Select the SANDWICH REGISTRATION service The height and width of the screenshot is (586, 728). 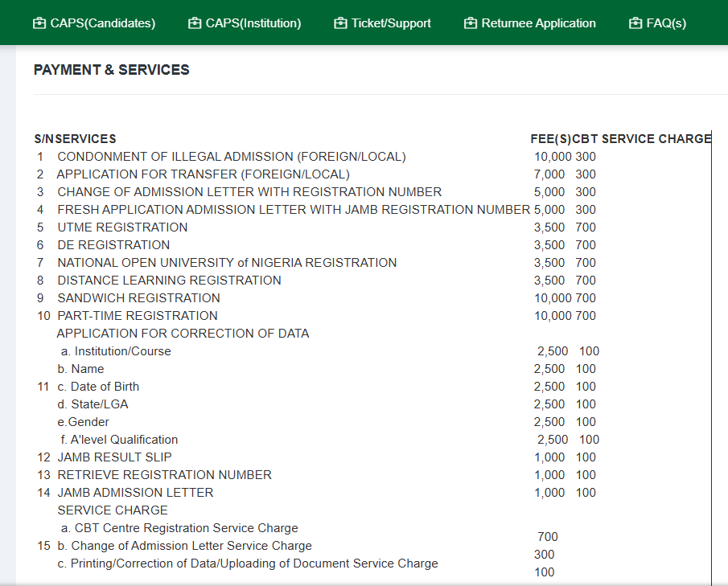click(x=138, y=297)
